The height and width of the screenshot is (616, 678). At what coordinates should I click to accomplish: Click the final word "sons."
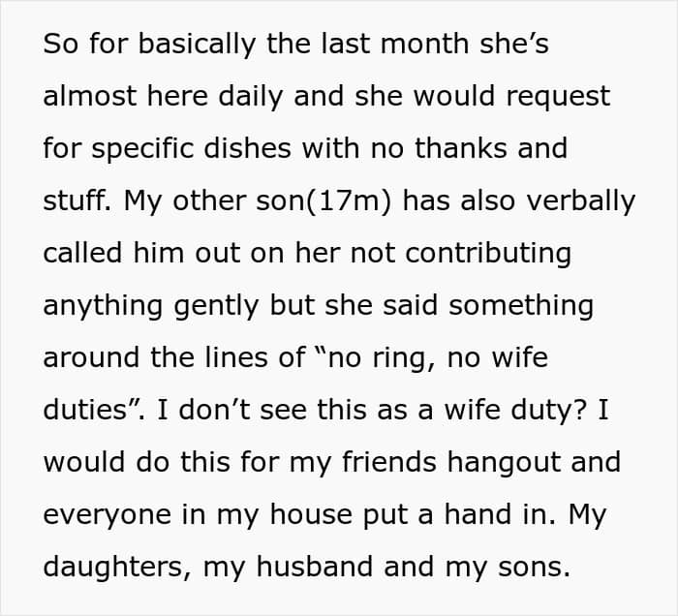point(534,568)
